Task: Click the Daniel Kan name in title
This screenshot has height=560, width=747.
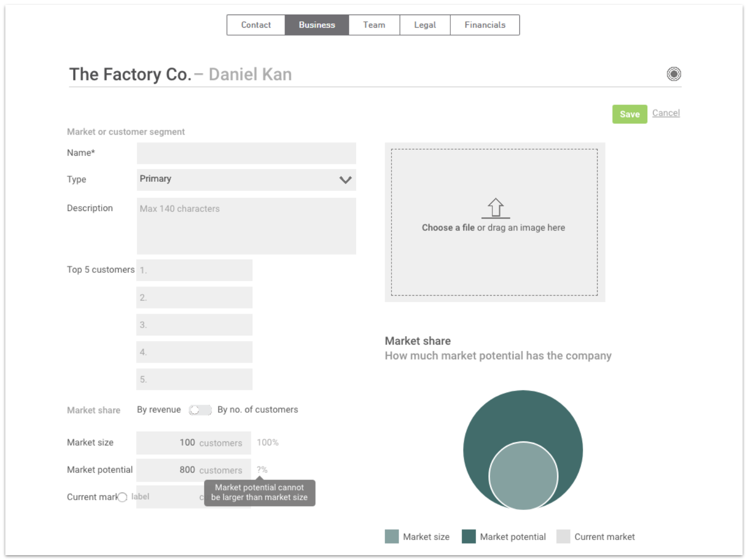Action: pos(250,74)
